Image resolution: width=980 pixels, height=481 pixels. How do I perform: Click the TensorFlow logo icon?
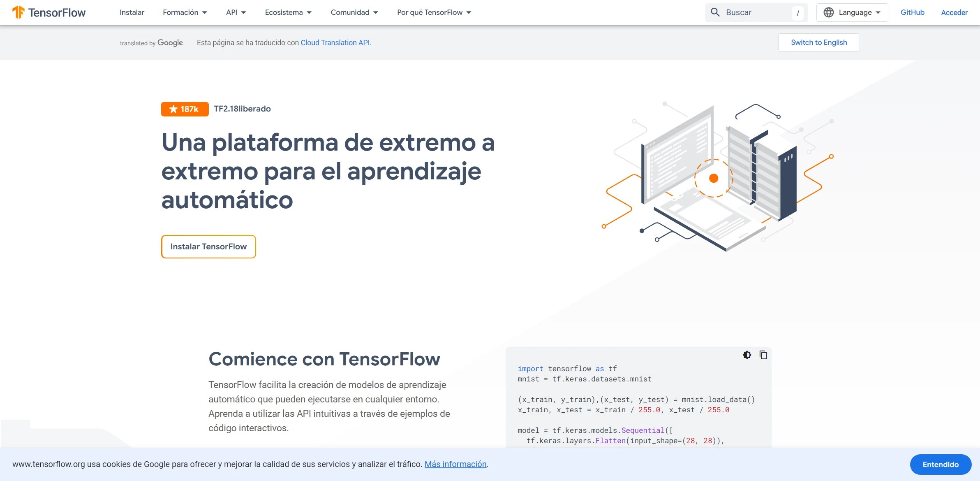18,12
